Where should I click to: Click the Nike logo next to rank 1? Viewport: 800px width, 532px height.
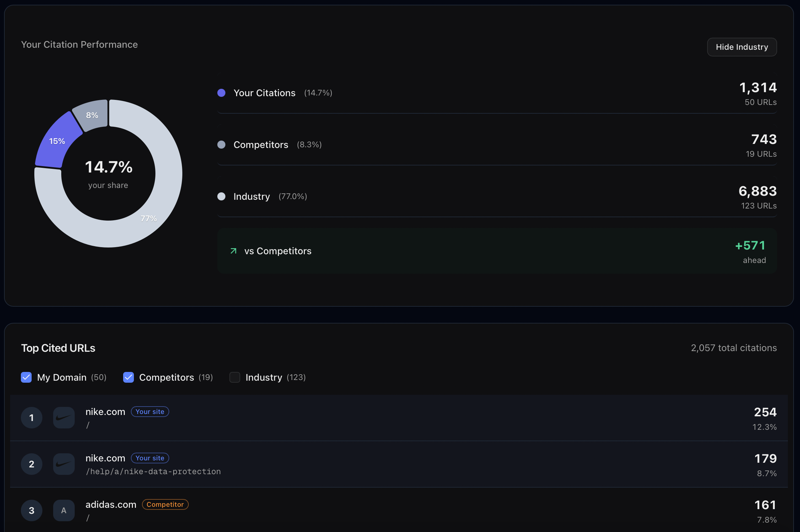point(64,418)
